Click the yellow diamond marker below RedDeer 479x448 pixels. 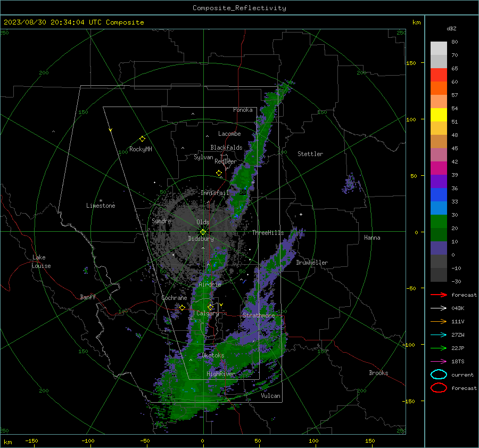point(219,173)
